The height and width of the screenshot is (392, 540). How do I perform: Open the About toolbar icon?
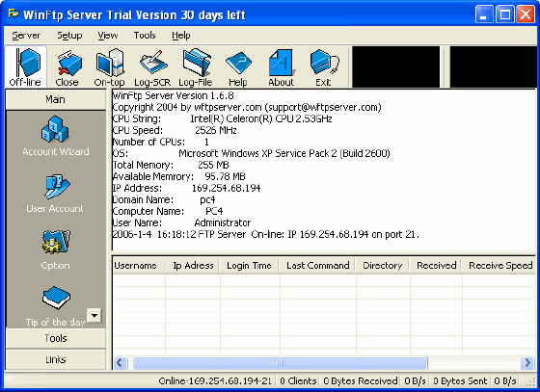pyautogui.click(x=281, y=67)
